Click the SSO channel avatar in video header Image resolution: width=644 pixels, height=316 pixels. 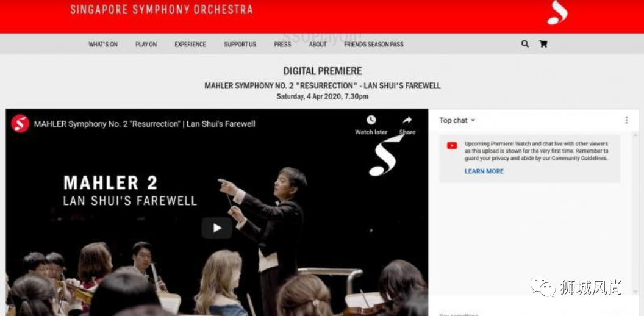20,123
